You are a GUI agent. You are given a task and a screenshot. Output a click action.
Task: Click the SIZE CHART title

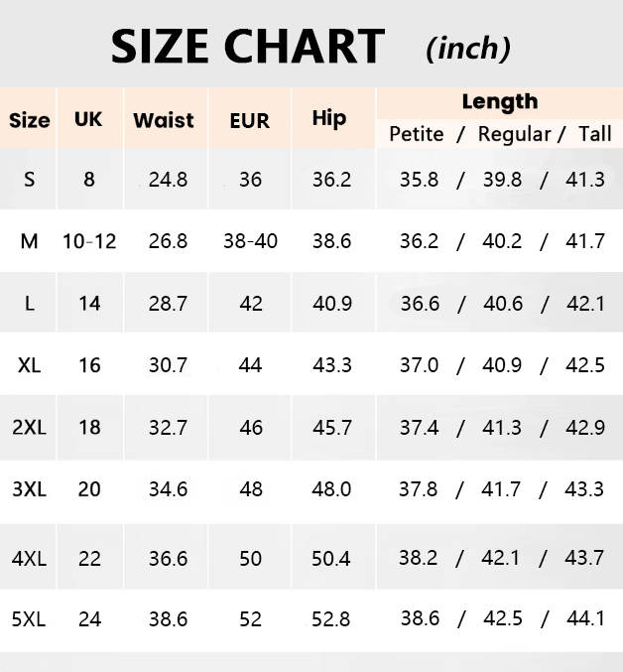(247, 46)
